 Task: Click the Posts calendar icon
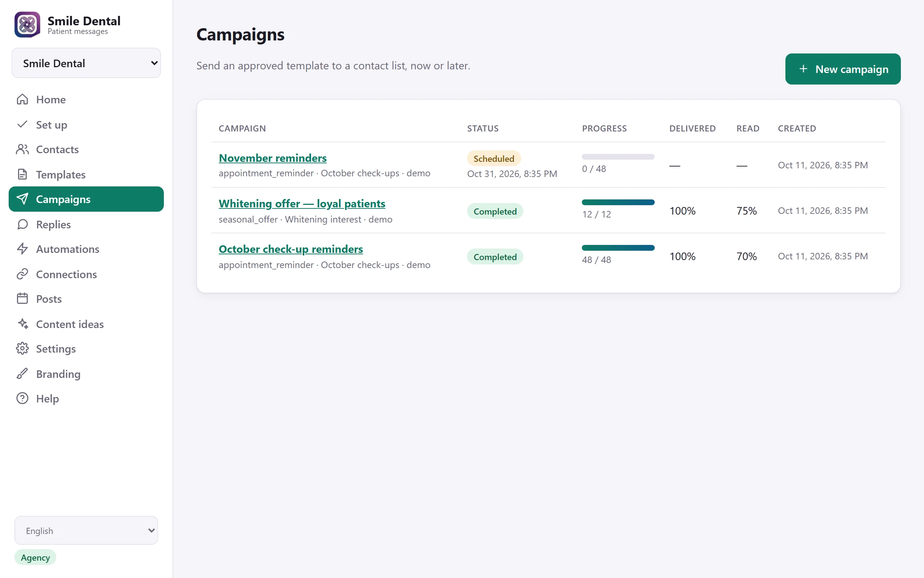point(22,298)
